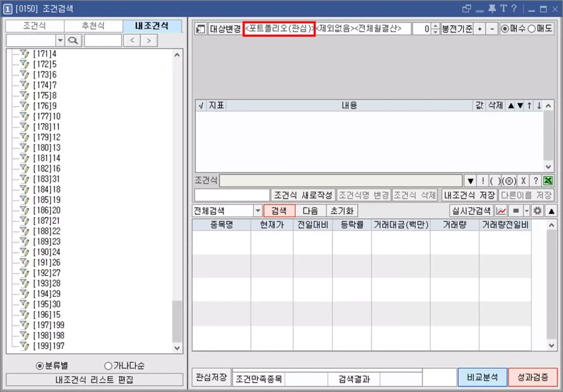Viewport: 563px width, 392px height.
Task: Select the 분류별 radio button
Action: point(40,366)
